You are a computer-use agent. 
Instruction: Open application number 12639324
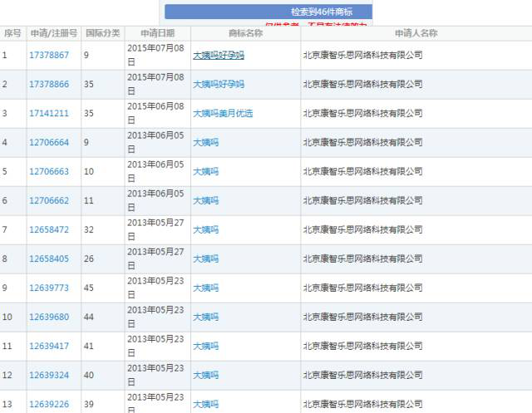pos(49,375)
